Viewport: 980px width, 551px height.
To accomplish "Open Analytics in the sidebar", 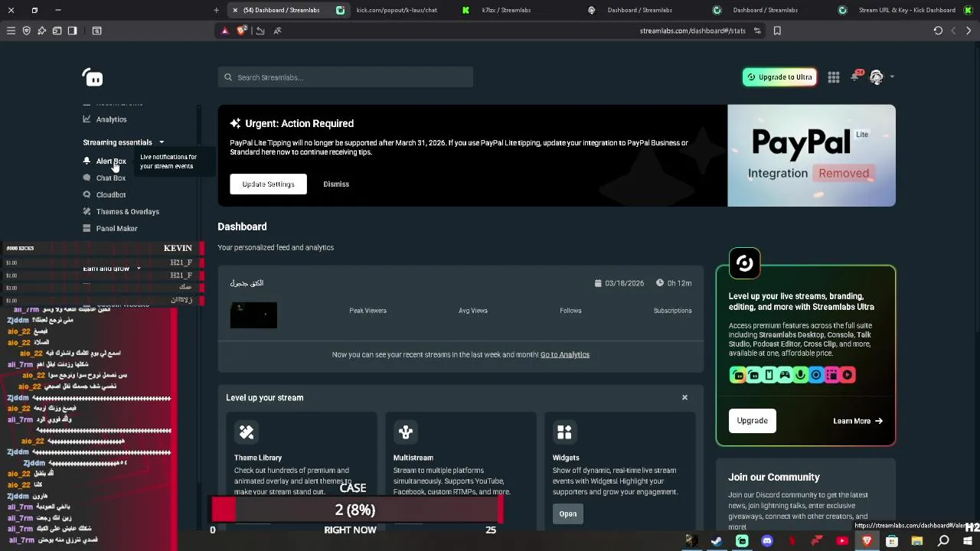I will 105,119.
